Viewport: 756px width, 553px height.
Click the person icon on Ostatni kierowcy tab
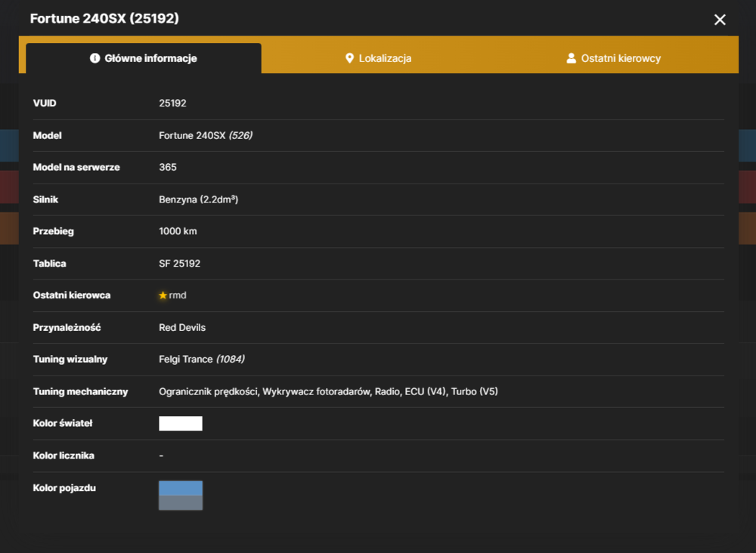coord(571,58)
